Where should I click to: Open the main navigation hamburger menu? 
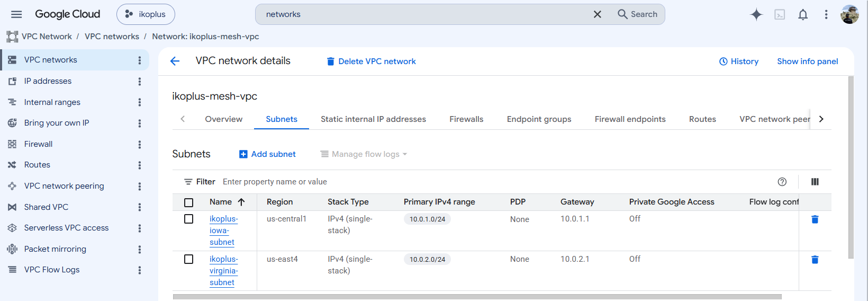16,14
